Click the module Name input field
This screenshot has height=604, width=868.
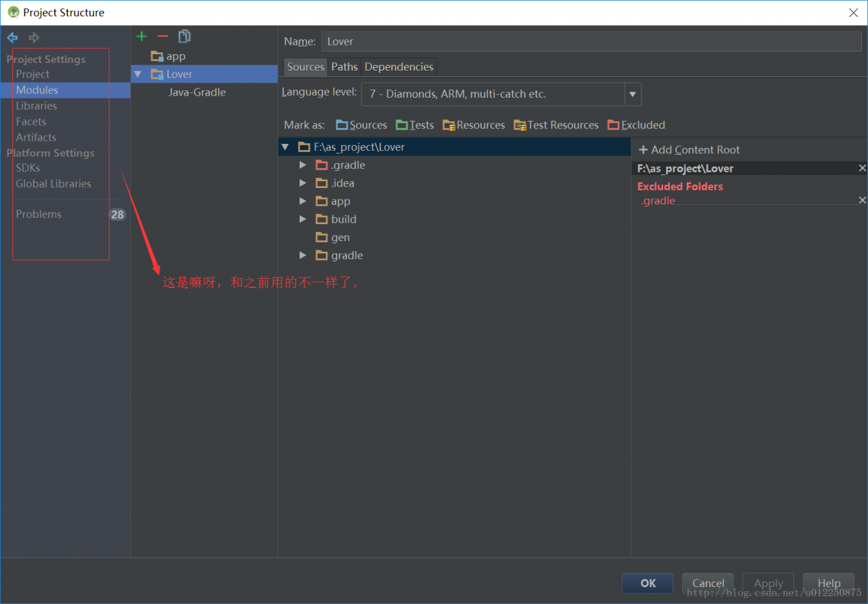pyautogui.click(x=591, y=41)
